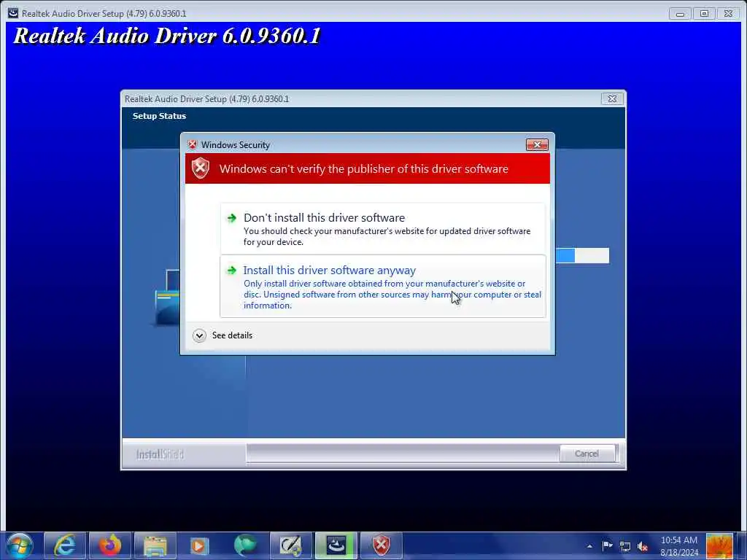Close the Realtek Audio Driver Setup dialog
This screenshot has height=560, width=747.
(x=612, y=98)
